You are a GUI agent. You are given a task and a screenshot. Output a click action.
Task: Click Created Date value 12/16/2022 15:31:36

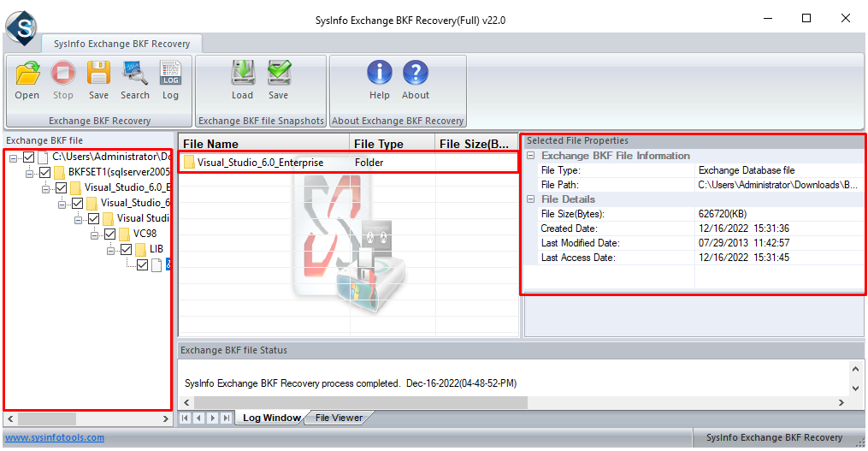coord(744,228)
